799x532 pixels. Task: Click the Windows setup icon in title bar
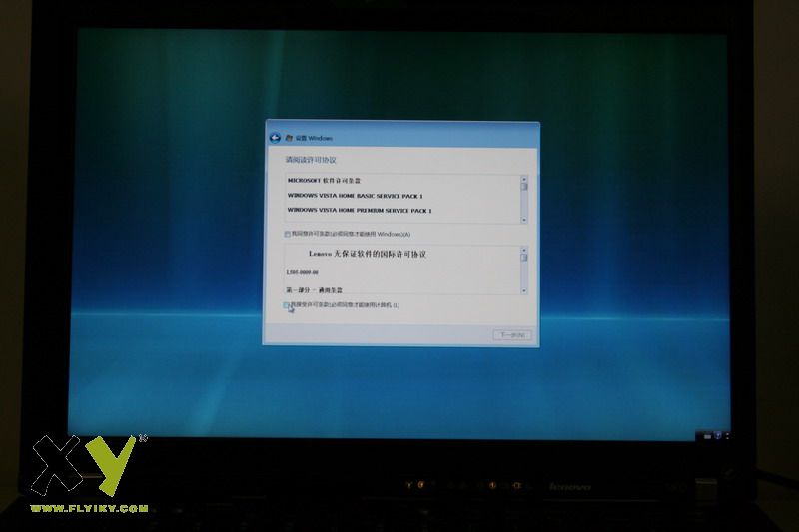(x=289, y=138)
